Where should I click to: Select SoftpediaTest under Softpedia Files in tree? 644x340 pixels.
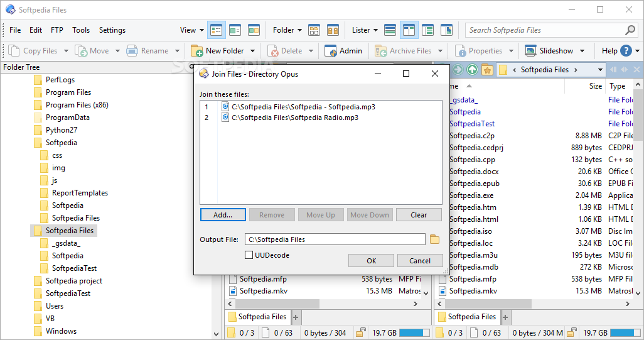pyautogui.click(x=74, y=268)
